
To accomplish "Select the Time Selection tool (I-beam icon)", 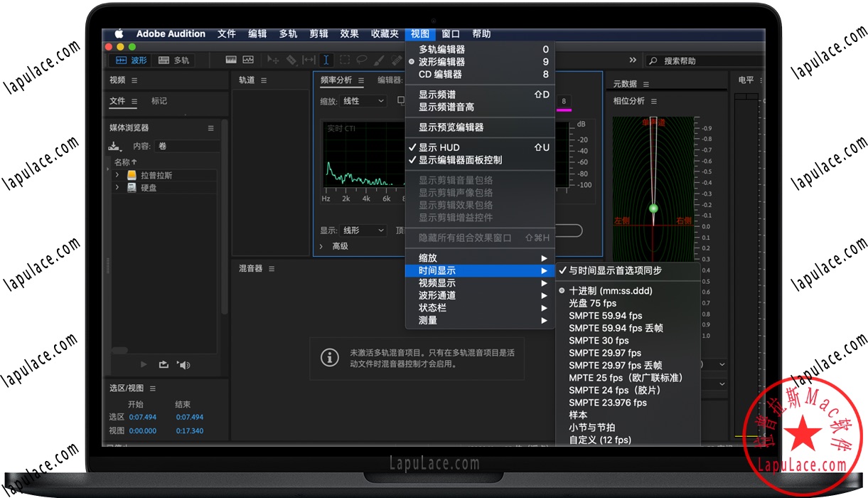I will 326,60.
